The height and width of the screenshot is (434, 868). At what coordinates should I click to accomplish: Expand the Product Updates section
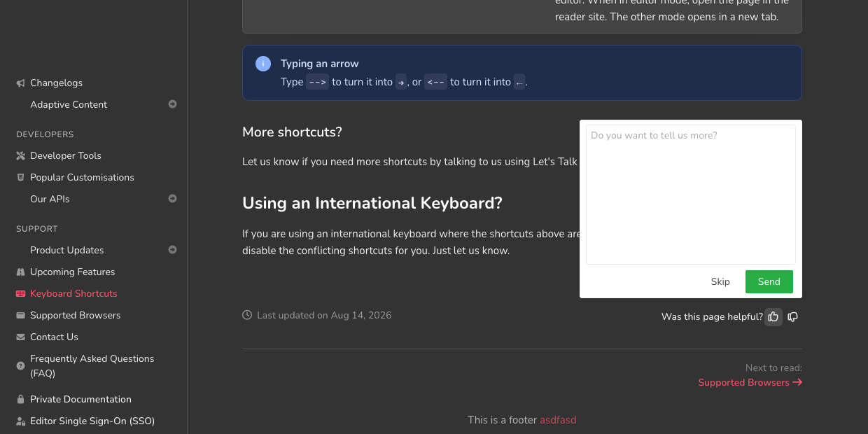[x=172, y=250]
